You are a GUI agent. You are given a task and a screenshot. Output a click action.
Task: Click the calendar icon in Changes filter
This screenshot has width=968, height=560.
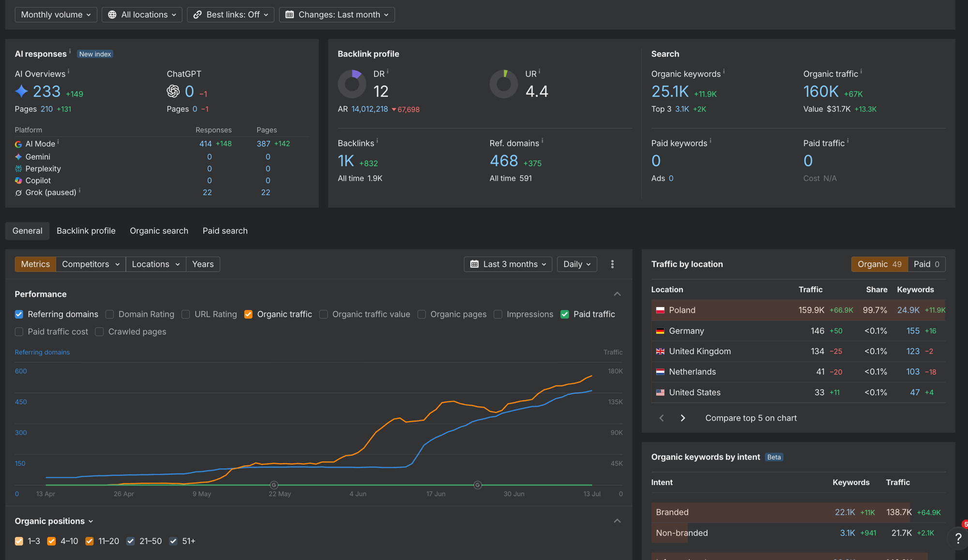pos(289,15)
